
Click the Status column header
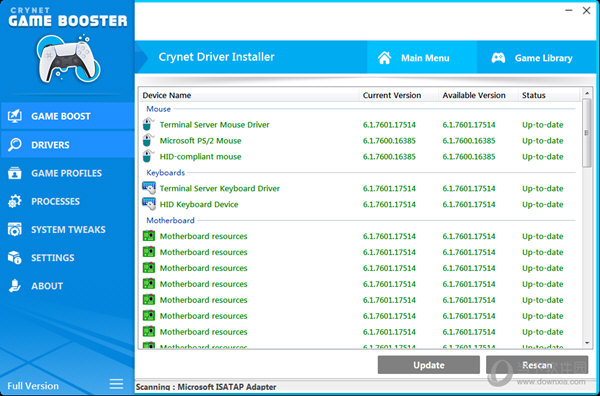point(549,95)
